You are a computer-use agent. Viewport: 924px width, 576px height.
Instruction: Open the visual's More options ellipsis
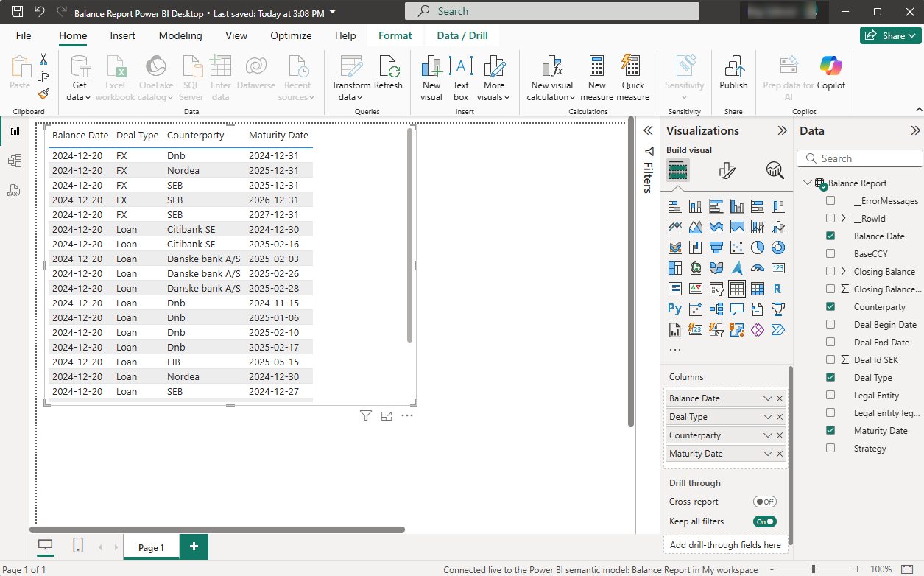point(407,416)
